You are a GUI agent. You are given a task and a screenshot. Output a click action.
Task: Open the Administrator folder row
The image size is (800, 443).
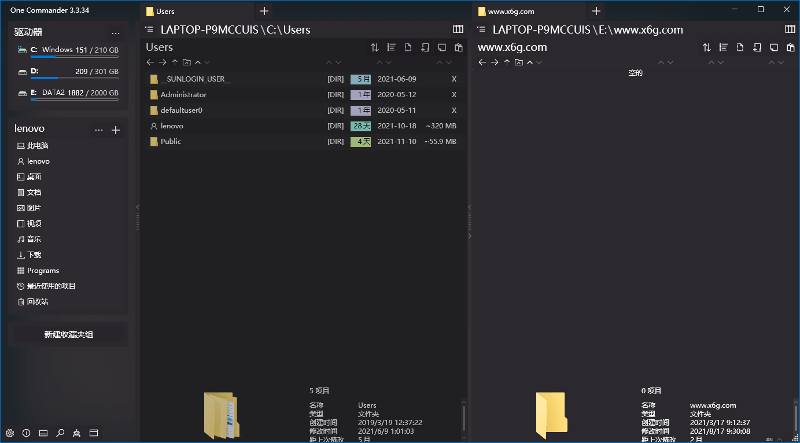183,94
